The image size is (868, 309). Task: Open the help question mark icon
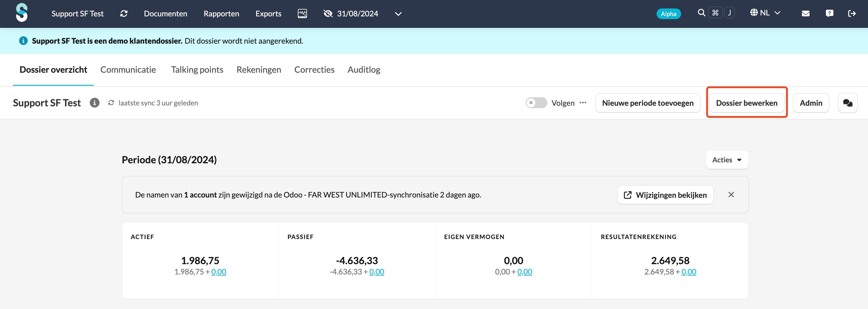[829, 14]
